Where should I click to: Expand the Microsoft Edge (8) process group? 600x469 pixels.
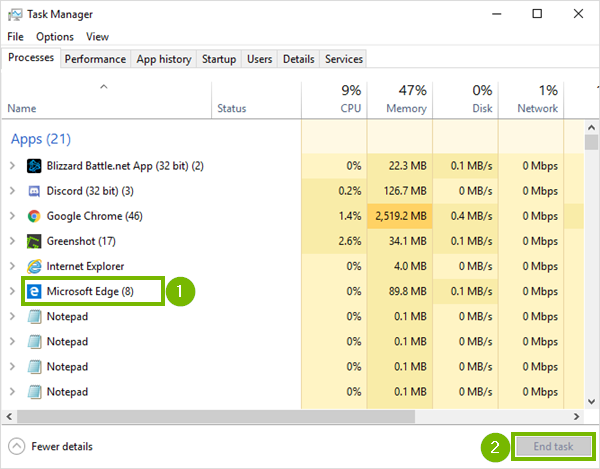(x=12, y=291)
